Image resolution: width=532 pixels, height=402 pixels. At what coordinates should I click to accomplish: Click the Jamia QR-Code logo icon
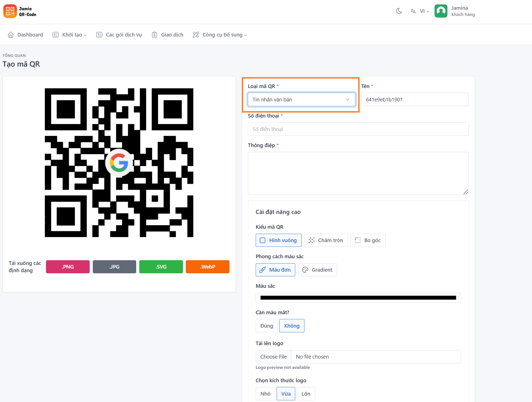click(10, 11)
